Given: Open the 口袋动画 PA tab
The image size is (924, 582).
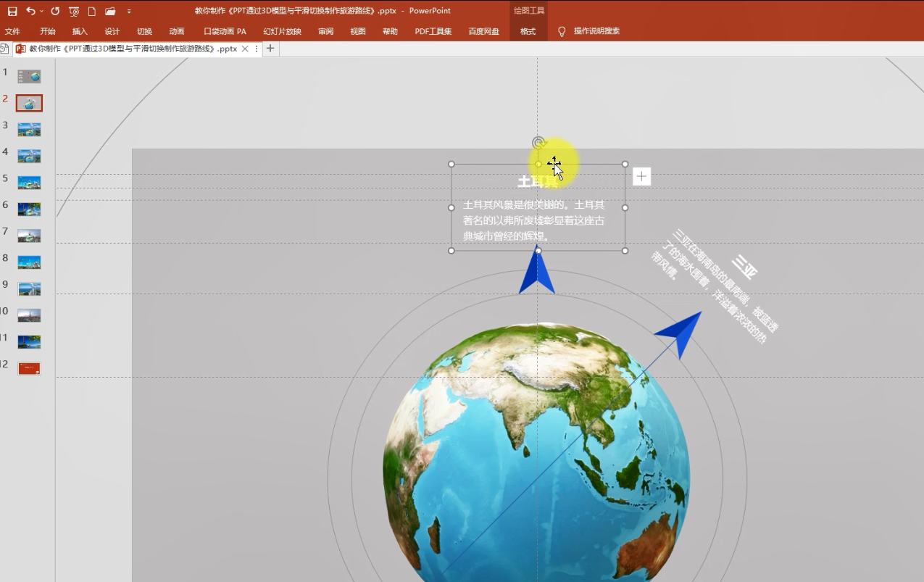Looking at the screenshot, I should tap(225, 31).
